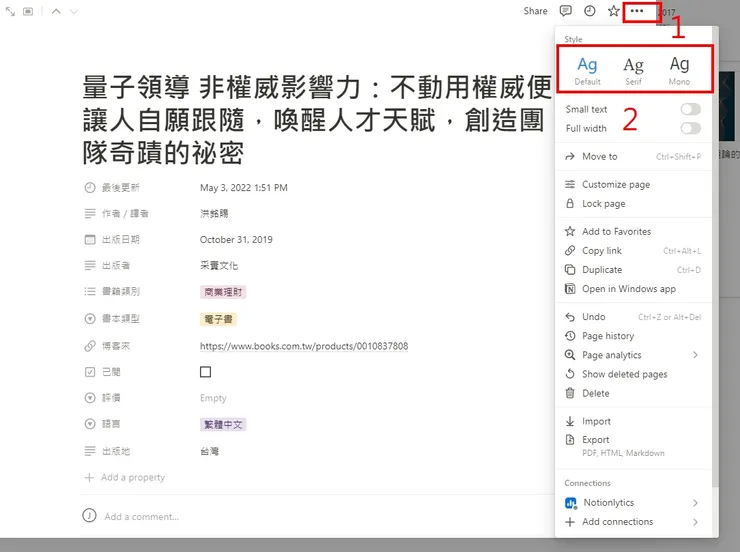
Task: Click Export PDF, HTML, Markdown
Action: 633,445
